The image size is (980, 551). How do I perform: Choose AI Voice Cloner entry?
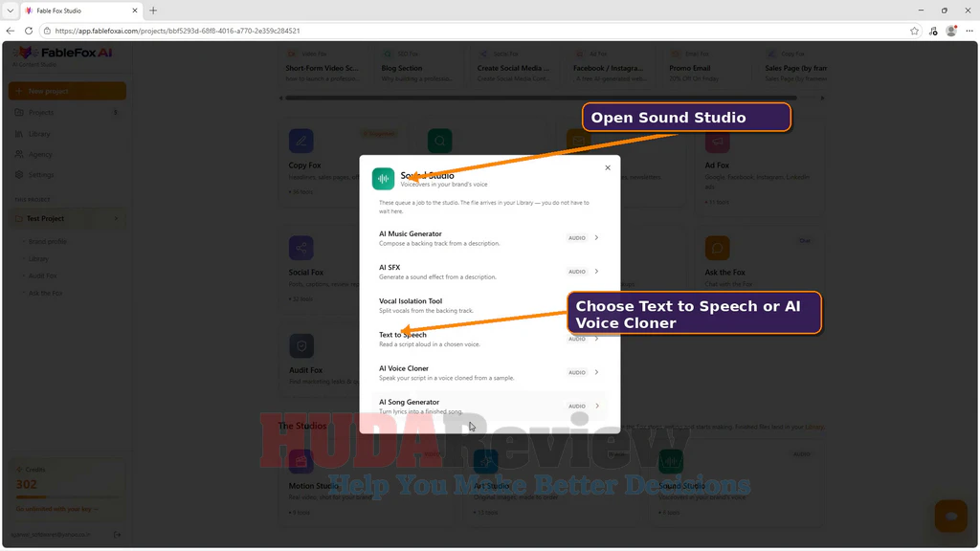click(x=489, y=373)
